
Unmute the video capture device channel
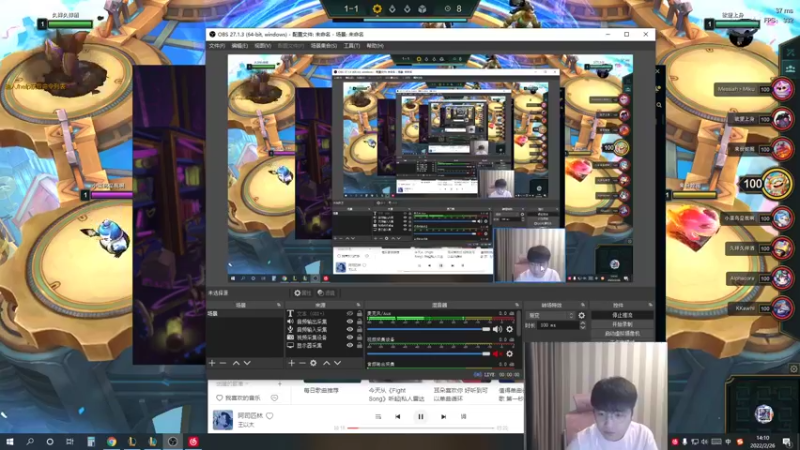pos(497,354)
